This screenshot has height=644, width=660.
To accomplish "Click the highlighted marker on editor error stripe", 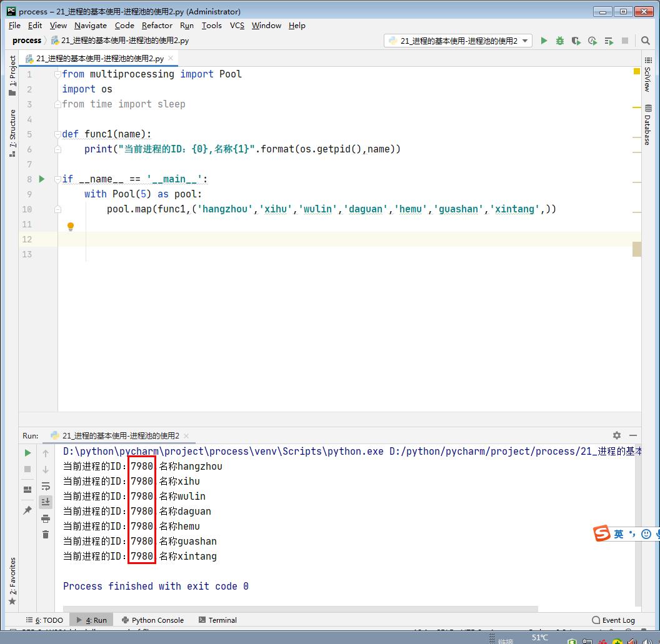I will 637,249.
